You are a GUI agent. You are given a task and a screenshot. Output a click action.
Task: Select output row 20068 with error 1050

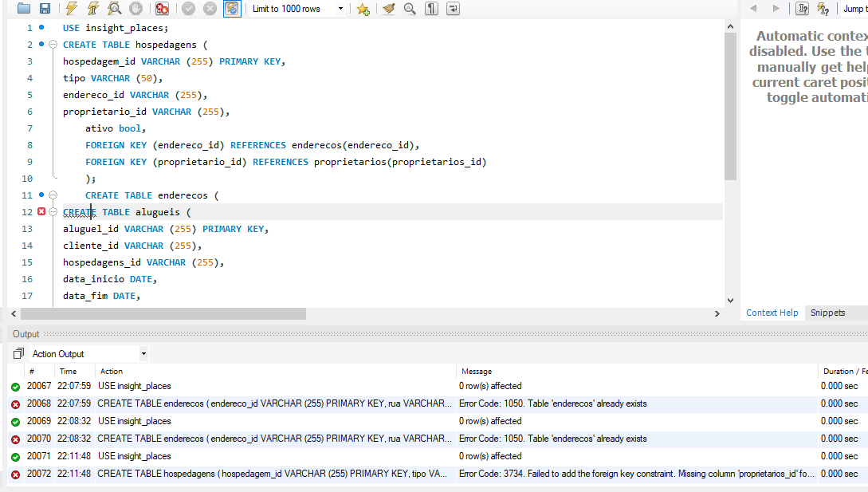pos(438,404)
